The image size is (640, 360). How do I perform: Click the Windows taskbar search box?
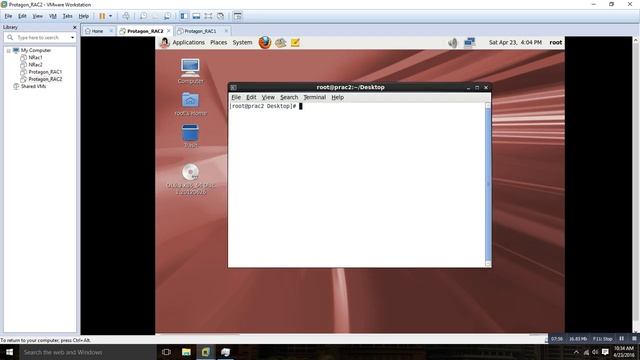[x=88, y=352]
